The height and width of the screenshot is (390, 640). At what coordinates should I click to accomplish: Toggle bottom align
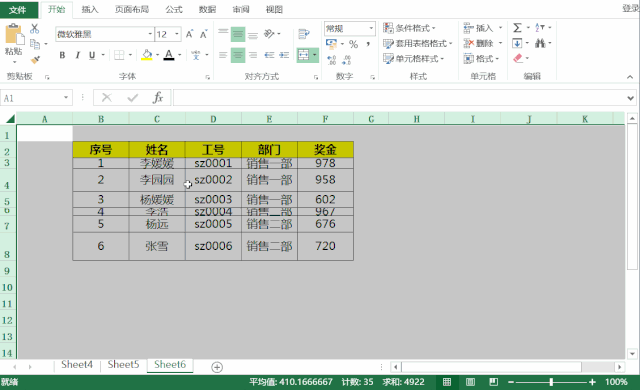click(x=253, y=34)
